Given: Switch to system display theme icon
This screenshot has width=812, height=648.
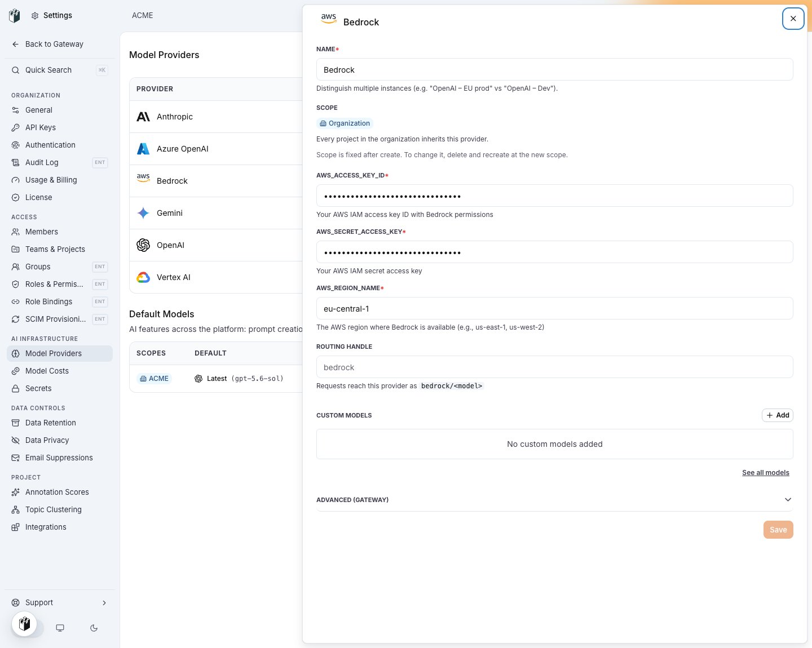Looking at the screenshot, I should (60, 628).
